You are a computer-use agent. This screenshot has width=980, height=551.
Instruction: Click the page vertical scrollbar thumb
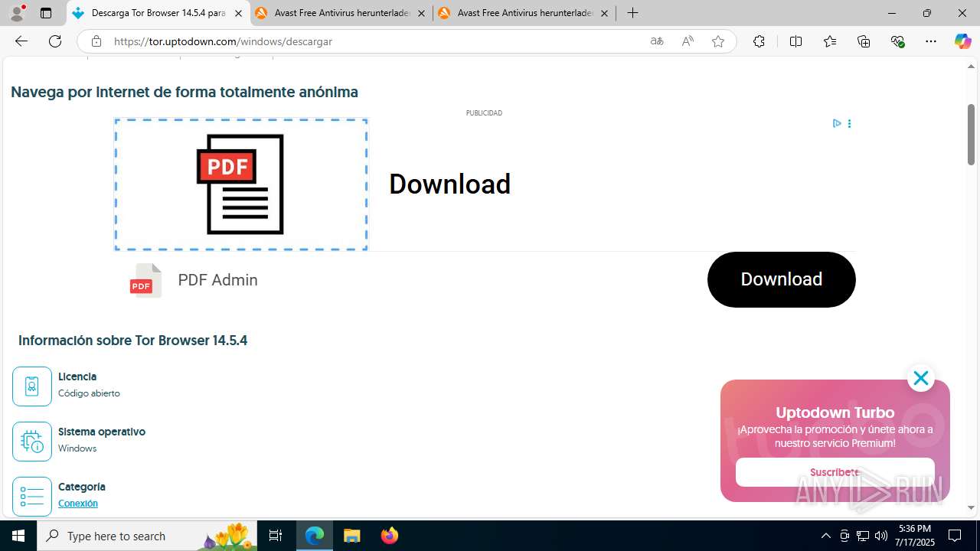[x=971, y=135]
